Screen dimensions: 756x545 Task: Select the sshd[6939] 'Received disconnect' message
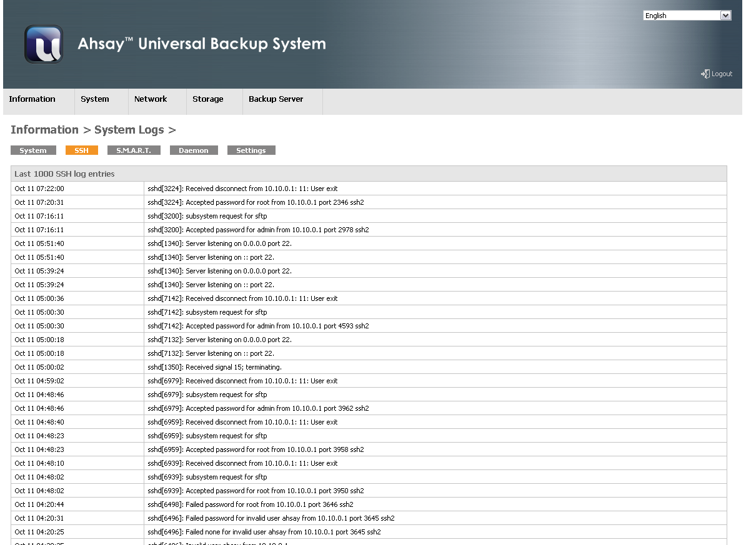(x=242, y=463)
